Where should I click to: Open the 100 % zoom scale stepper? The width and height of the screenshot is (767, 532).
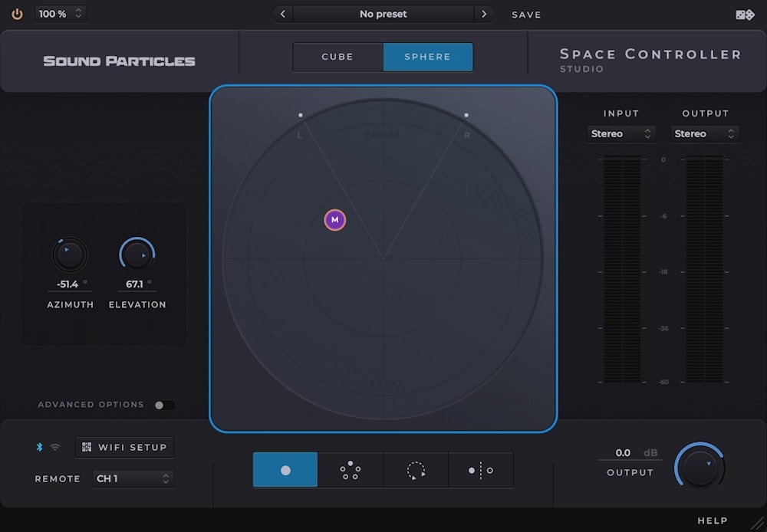pos(61,14)
